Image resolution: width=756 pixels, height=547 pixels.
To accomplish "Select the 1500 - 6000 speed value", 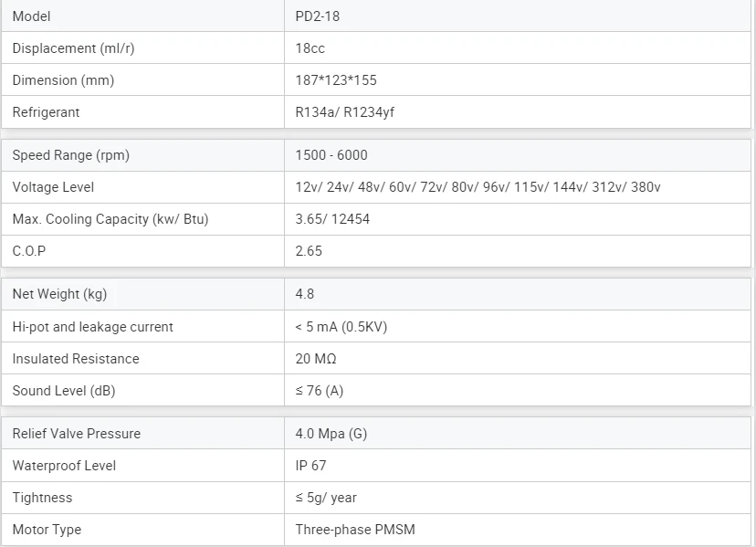I will pos(331,155).
